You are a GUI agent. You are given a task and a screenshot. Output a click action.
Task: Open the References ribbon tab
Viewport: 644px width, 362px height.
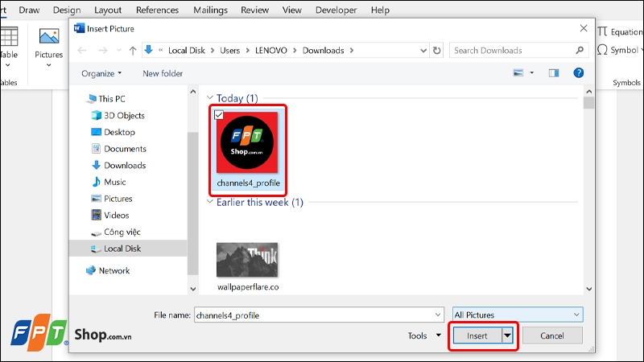(157, 10)
